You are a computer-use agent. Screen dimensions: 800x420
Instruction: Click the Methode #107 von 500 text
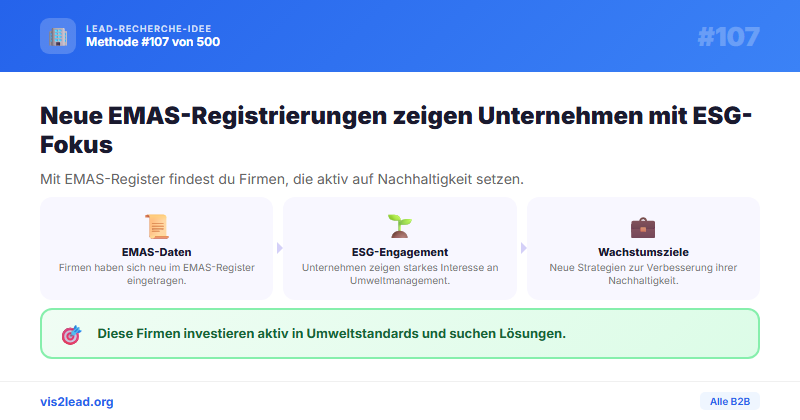point(153,42)
